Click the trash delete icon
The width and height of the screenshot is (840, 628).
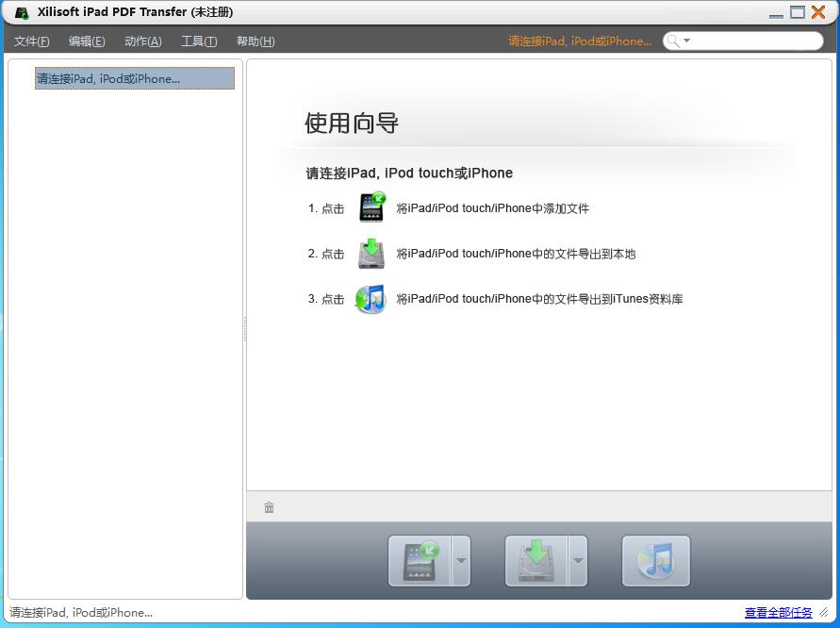click(269, 507)
